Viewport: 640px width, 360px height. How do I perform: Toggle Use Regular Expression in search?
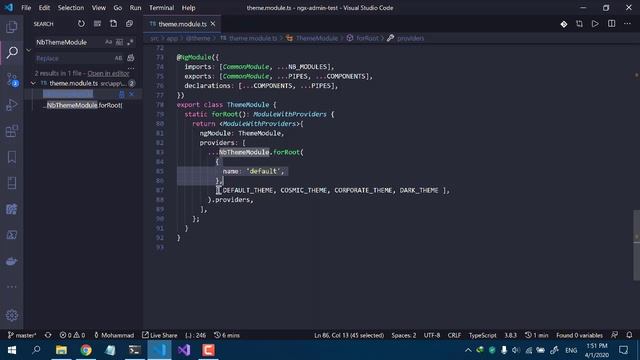pos(130,42)
